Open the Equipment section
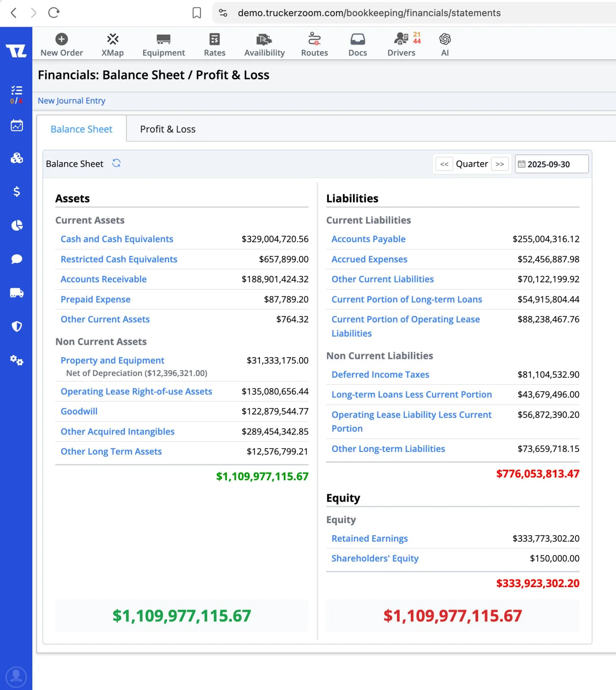Viewport: 616px width, 690px height. coord(164,45)
